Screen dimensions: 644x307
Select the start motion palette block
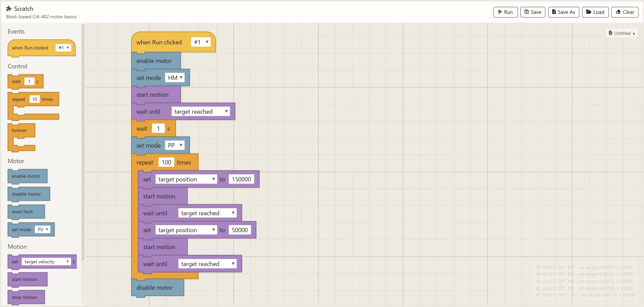click(27, 280)
